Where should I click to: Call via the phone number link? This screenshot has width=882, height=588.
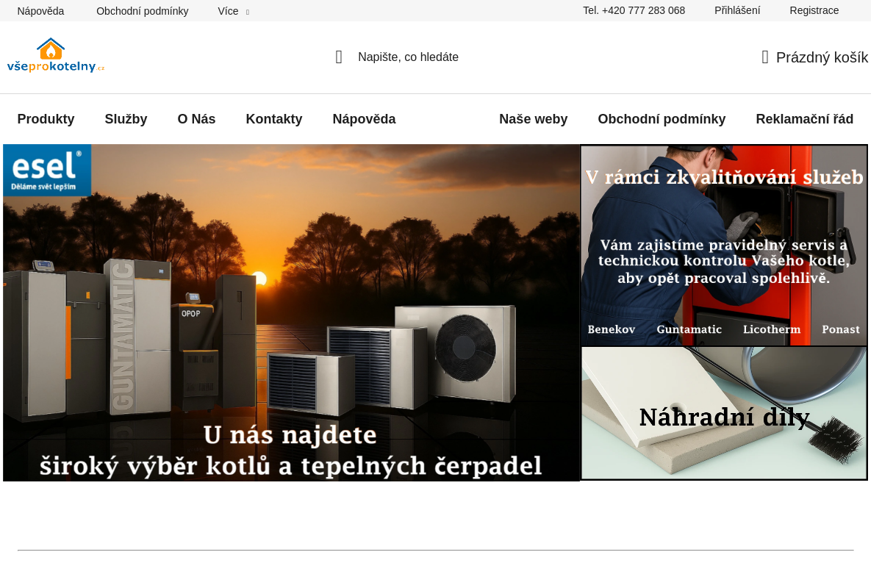point(634,10)
